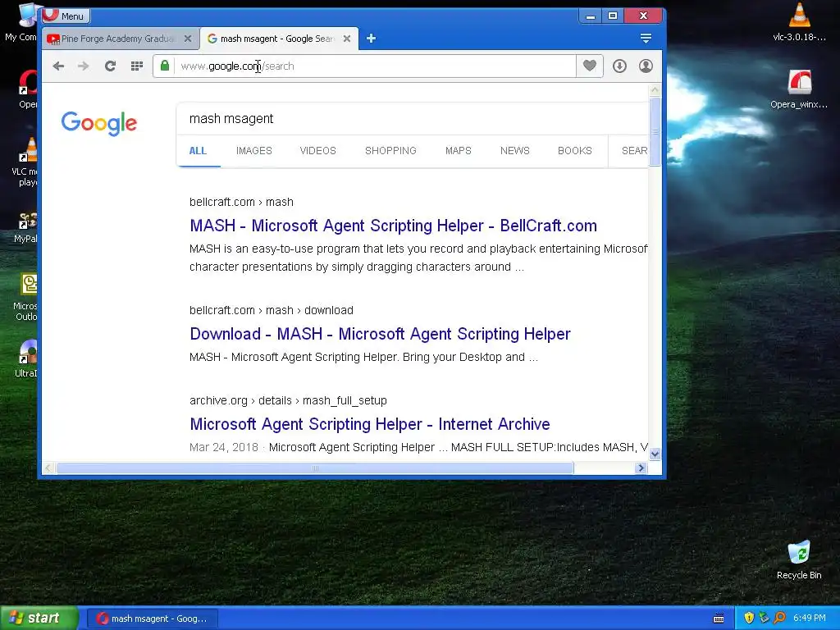Open the Opera Menu button
Screen dimensions: 840x630
(x=66, y=16)
